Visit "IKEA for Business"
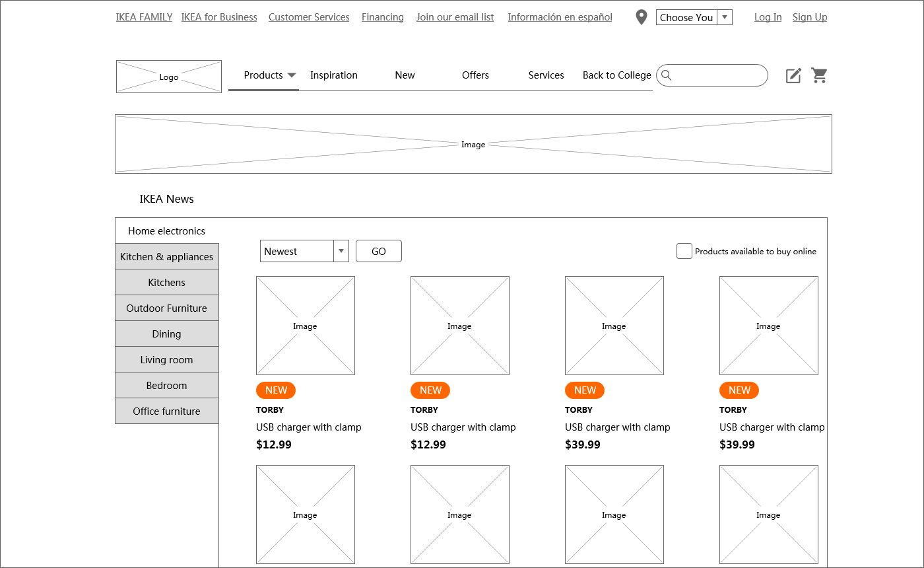 point(219,17)
